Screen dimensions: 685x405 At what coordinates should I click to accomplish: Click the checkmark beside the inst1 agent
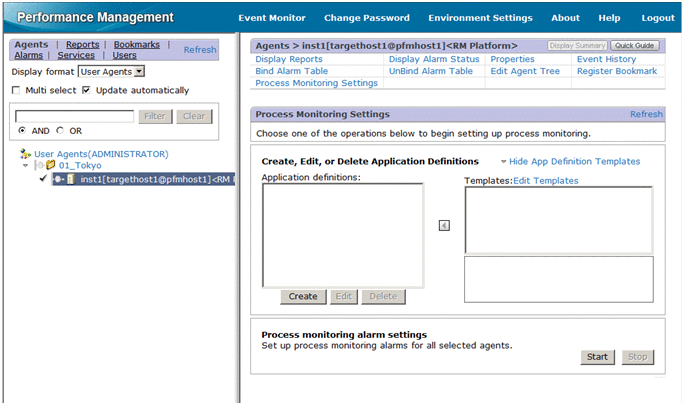pos(41,179)
